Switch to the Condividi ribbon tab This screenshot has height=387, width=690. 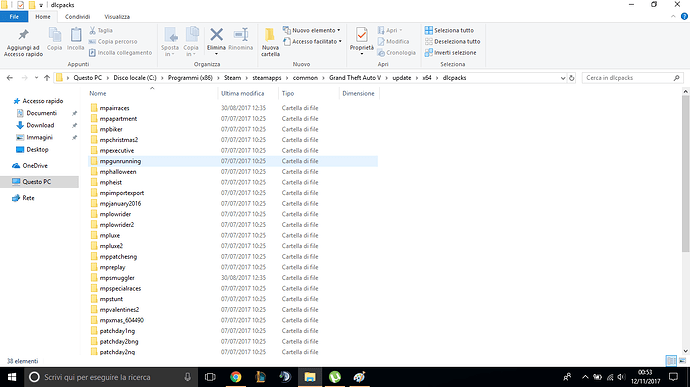click(x=77, y=17)
